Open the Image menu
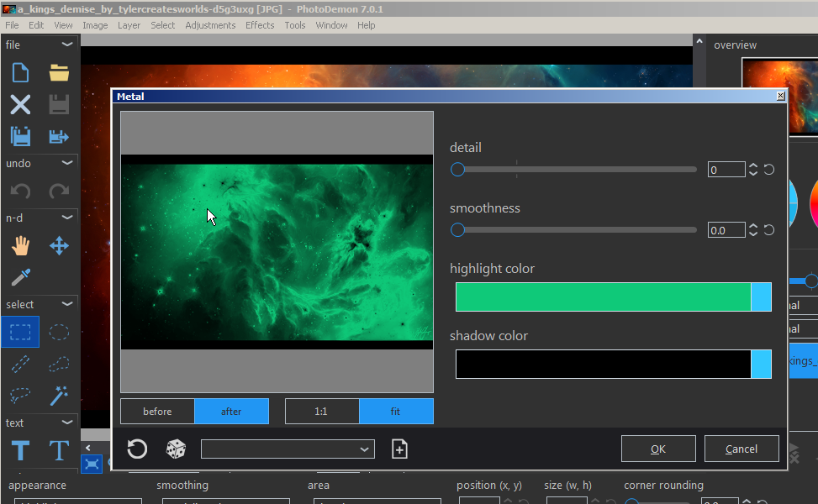 tap(95, 25)
